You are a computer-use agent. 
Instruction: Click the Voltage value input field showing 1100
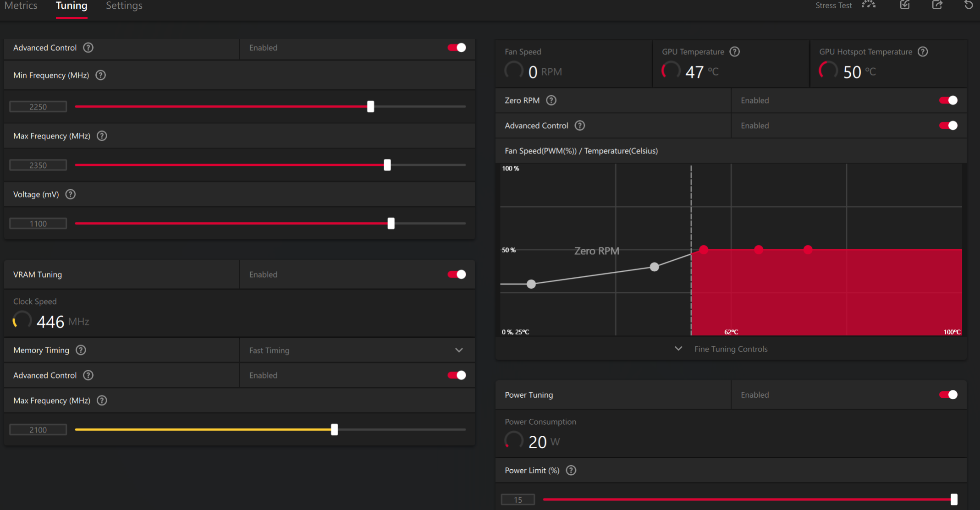point(38,224)
